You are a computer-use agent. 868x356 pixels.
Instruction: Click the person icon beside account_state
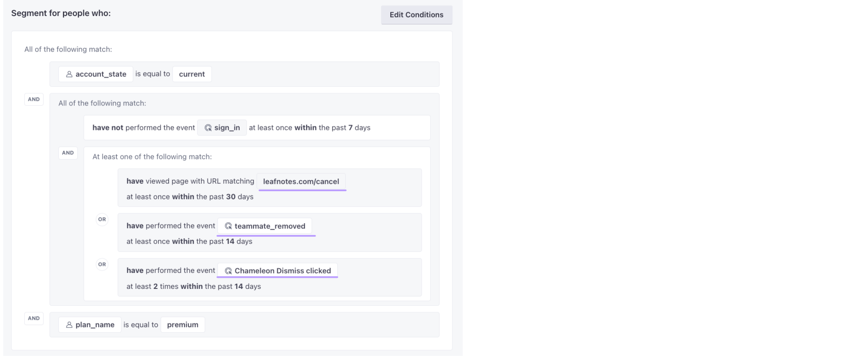[x=69, y=74]
